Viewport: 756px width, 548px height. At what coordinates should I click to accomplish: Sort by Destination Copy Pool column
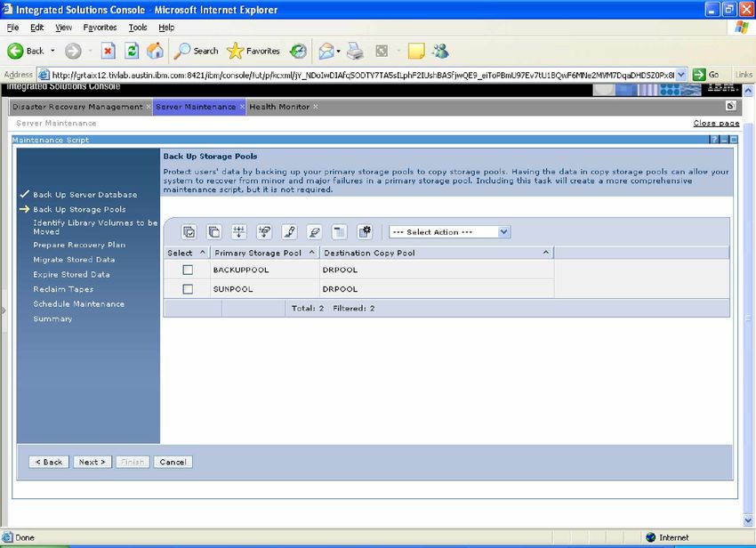437,253
